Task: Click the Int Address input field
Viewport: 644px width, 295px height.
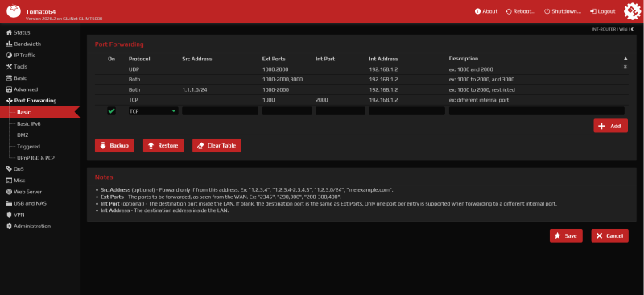Action: pos(407,111)
